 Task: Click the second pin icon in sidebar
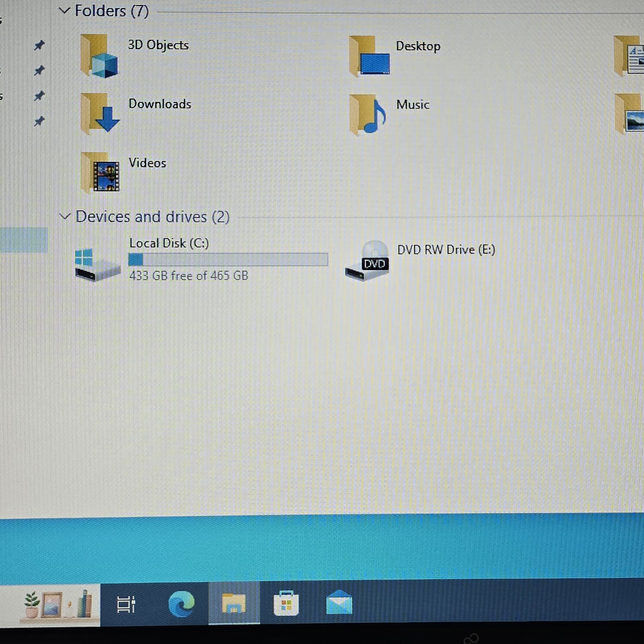(x=39, y=70)
